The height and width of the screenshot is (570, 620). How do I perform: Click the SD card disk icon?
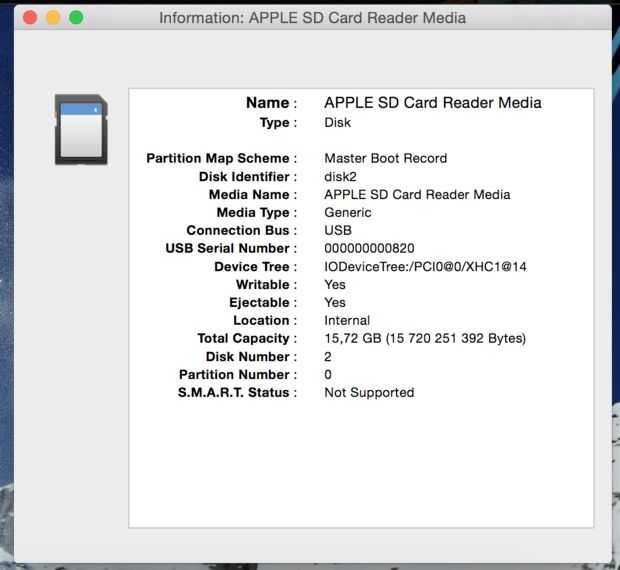pos(81,130)
